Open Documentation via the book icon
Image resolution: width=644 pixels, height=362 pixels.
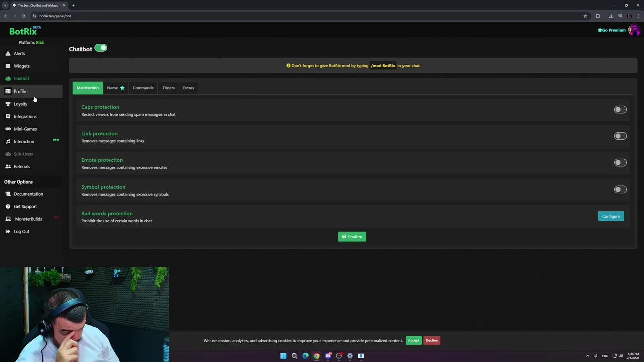[8, 194]
